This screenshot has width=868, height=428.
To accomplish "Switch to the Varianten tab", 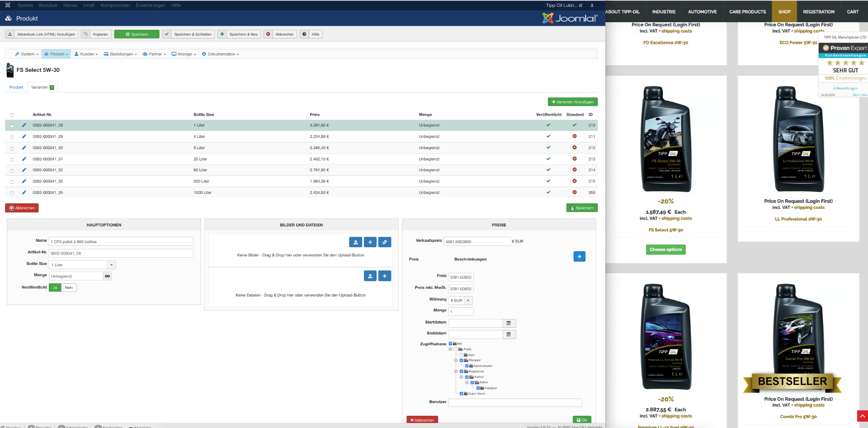I will point(42,87).
